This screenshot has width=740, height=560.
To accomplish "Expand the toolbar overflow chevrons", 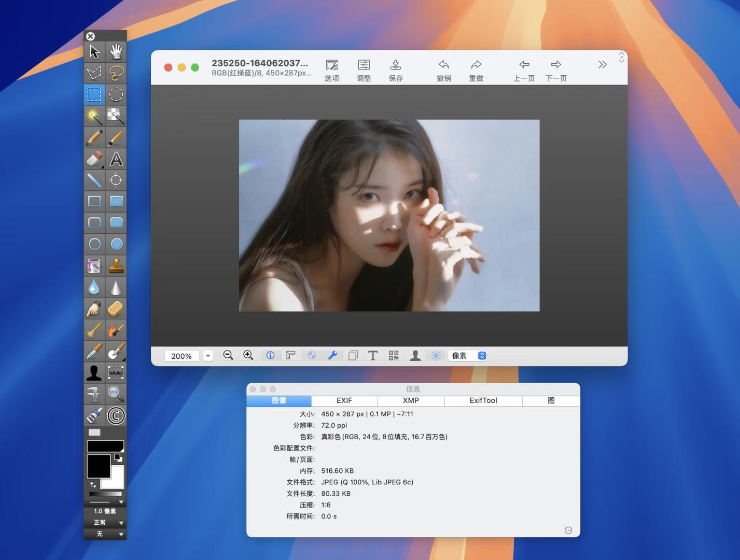I will click(602, 65).
